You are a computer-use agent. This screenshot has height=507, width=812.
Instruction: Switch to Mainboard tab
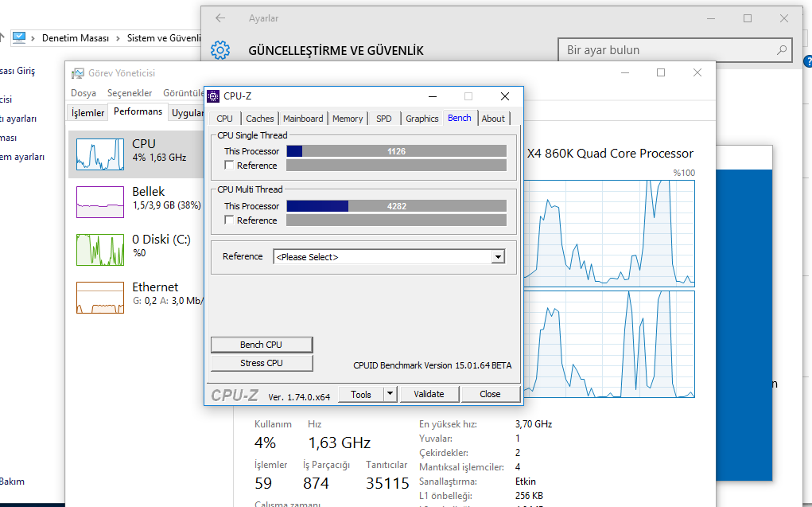pyautogui.click(x=303, y=119)
